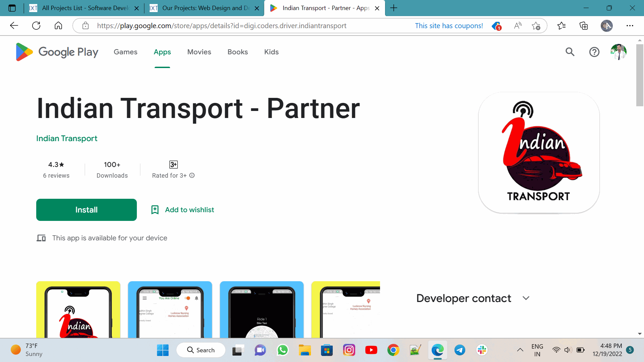Open a new browser tab
The width and height of the screenshot is (644, 362).
(394, 8)
